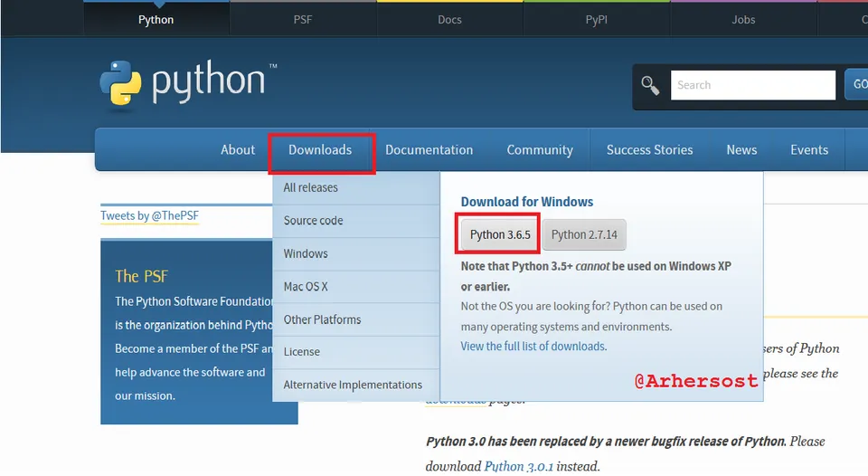This screenshot has width=868, height=476.
Task: Open the Documentation menu
Action: pyautogui.click(x=429, y=149)
